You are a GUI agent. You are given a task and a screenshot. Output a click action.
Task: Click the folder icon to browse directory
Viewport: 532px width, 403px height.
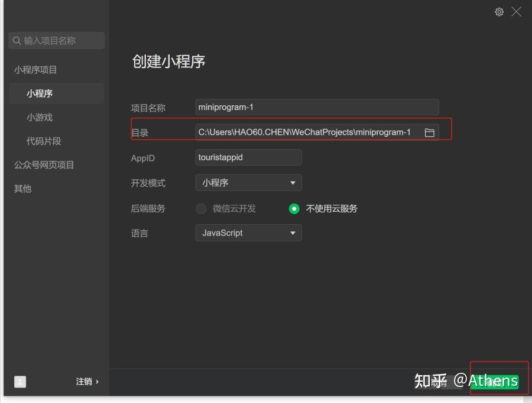(429, 133)
